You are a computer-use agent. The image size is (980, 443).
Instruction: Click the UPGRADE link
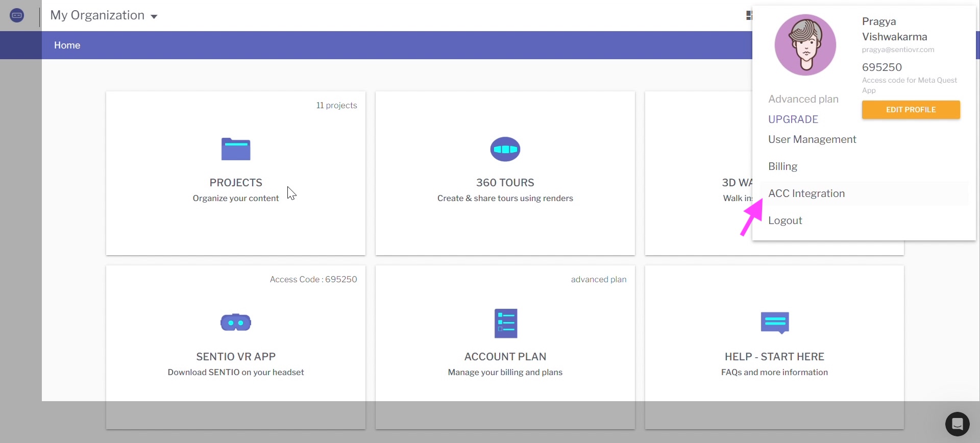[793, 119]
